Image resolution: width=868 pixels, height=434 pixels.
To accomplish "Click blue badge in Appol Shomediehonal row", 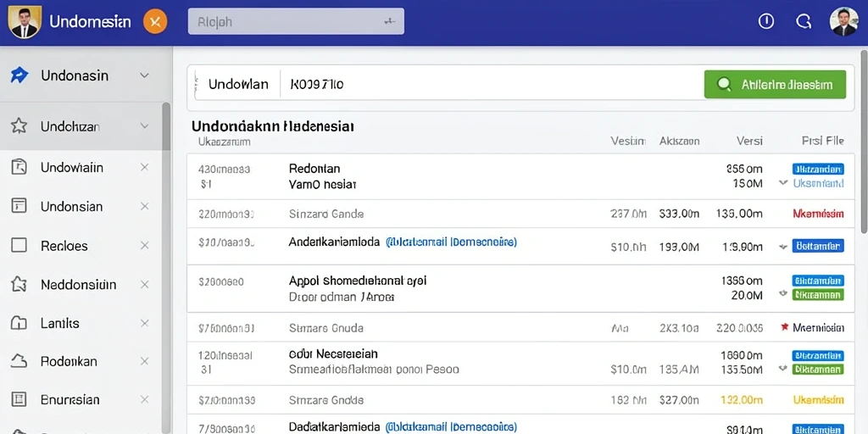I will click(818, 281).
